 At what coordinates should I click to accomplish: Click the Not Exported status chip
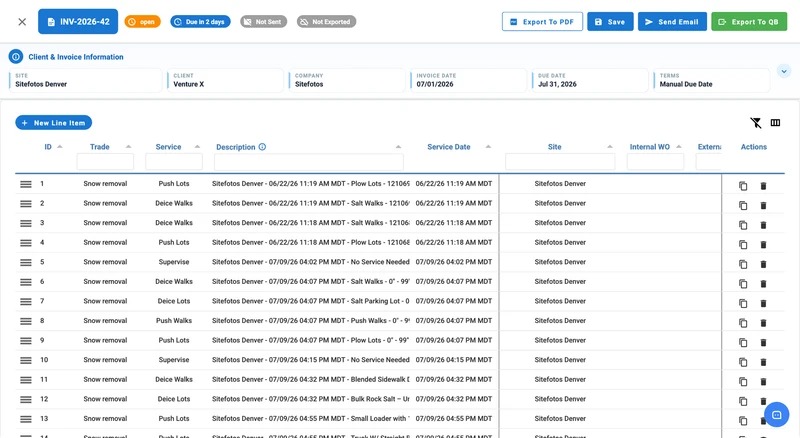coord(326,21)
